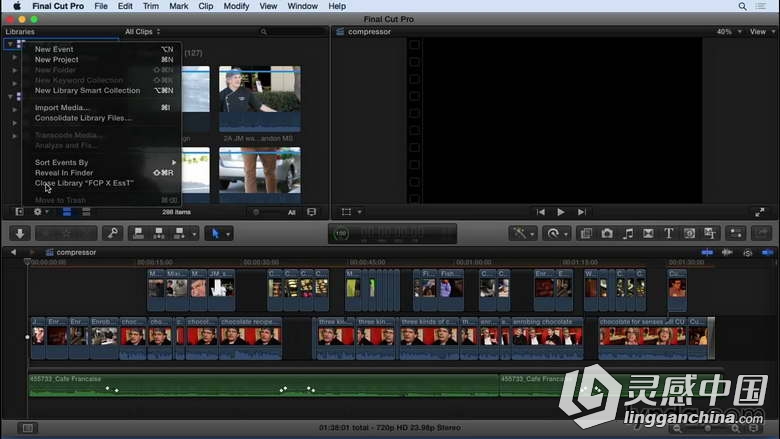Select the 455733_Cafe Francaise audio clip
The width and height of the screenshot is (780, 439).
coord(263,386)
